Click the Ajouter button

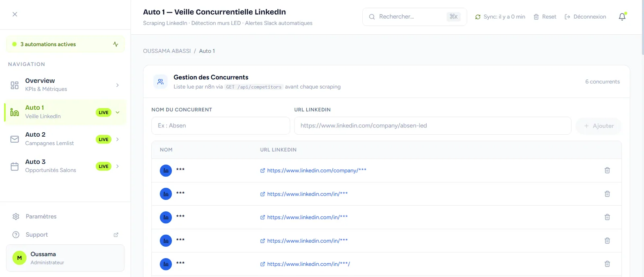599,126
